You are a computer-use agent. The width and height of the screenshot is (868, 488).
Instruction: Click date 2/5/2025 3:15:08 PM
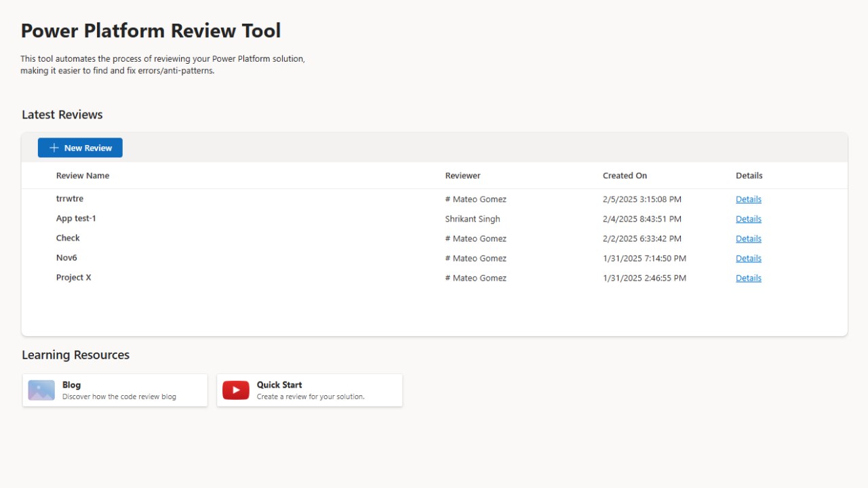(642, 199)
